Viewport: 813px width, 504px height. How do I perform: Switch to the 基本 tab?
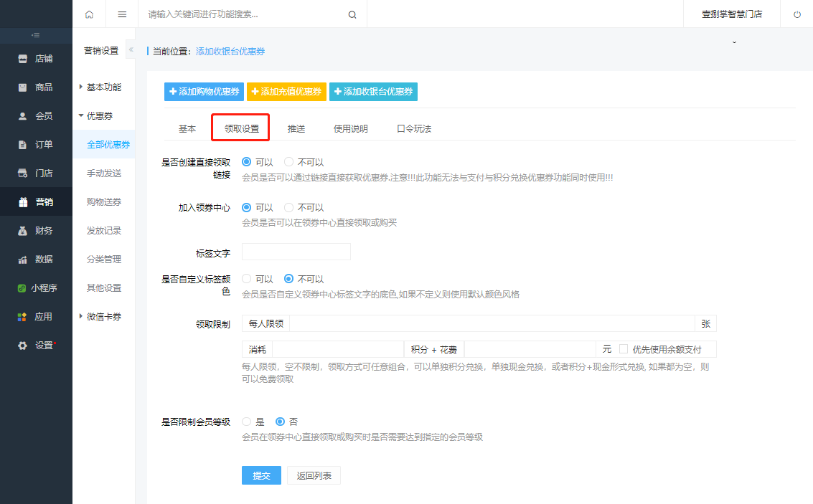click(x=187, y=128)
